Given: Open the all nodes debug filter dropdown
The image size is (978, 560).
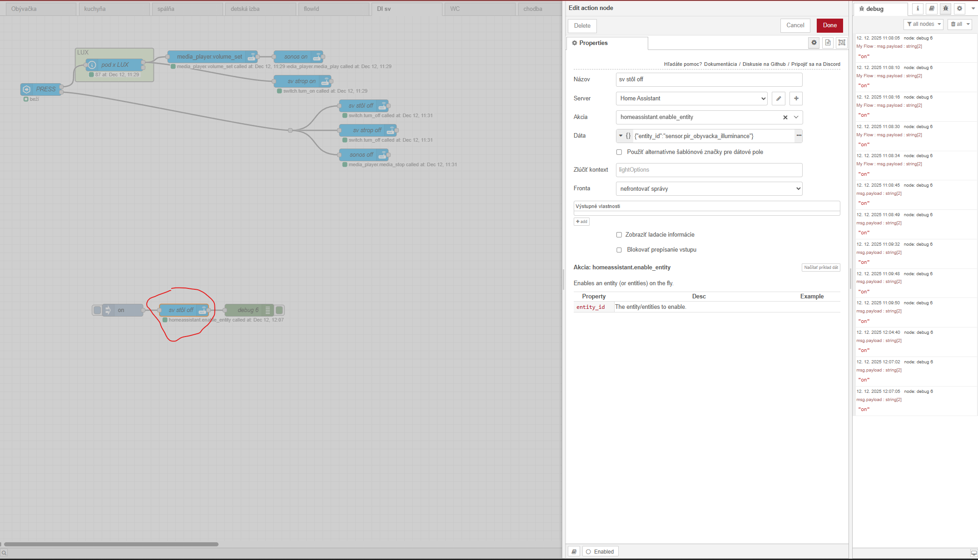Looking at the screenshot, I should (923, 24).
